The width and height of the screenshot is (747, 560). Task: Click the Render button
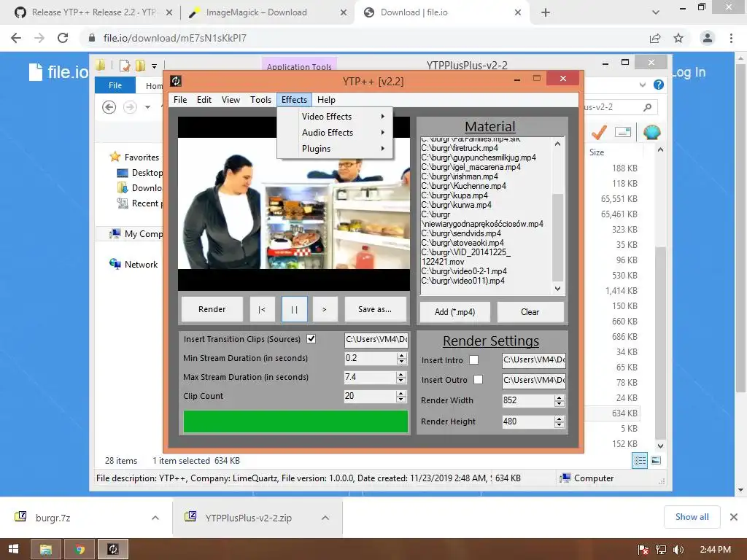(x=212, y=309)
